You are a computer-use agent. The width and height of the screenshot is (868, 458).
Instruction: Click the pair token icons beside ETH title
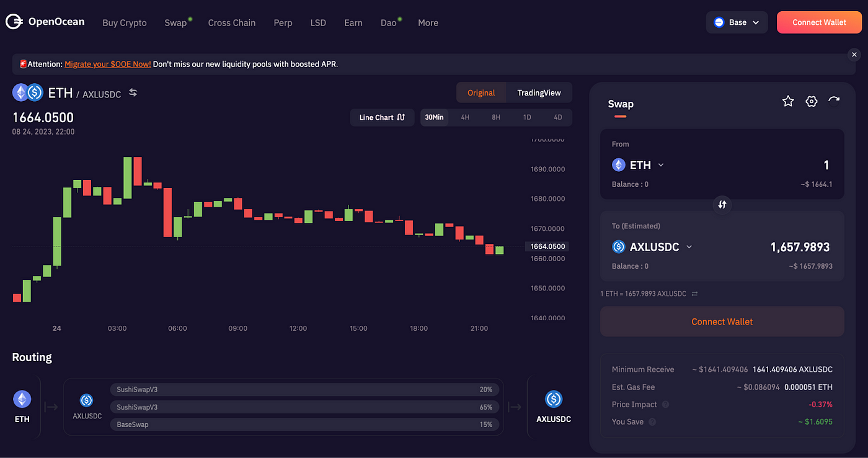pos(28,92)
